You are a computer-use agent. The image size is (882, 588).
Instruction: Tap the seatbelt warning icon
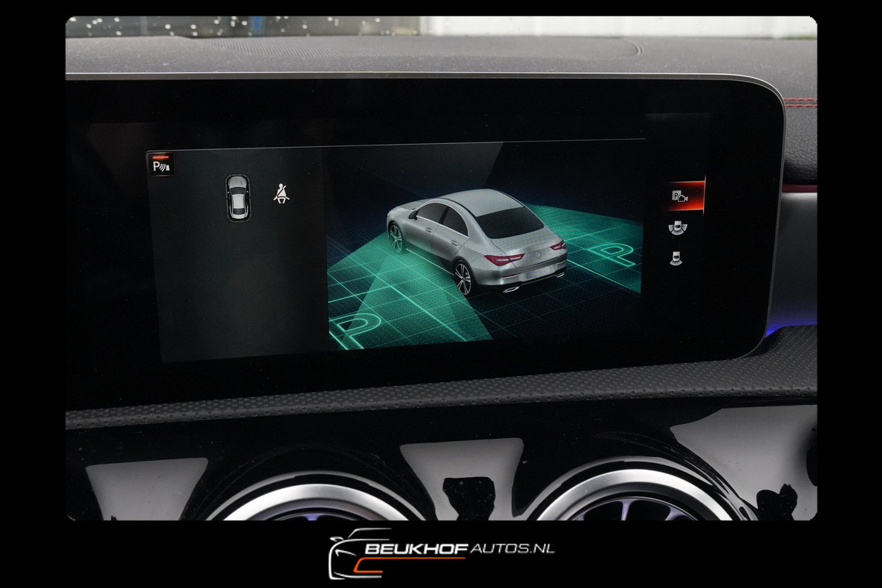(x=281, y=194)
